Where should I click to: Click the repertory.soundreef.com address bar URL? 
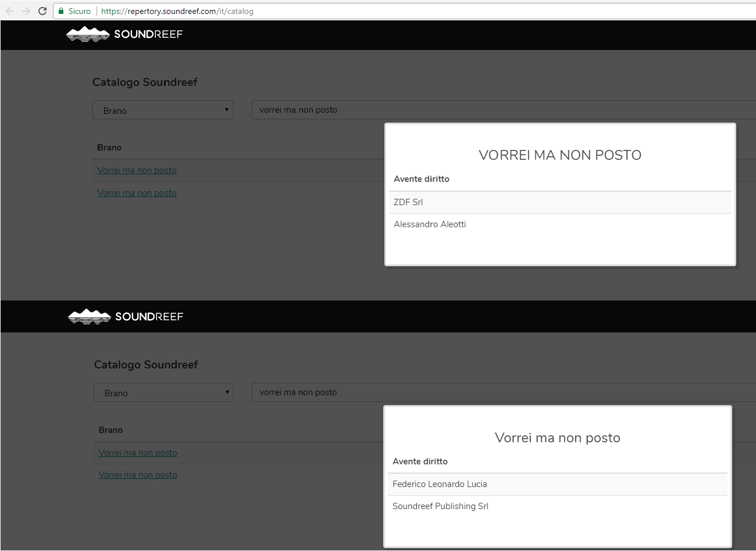tap(177, 11)
